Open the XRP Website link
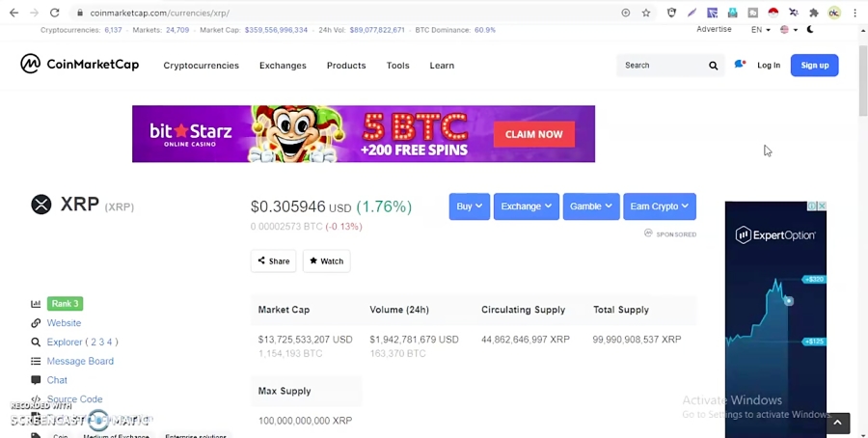The width and height of the screenshot is (868, 438). [x=64, y=323]
